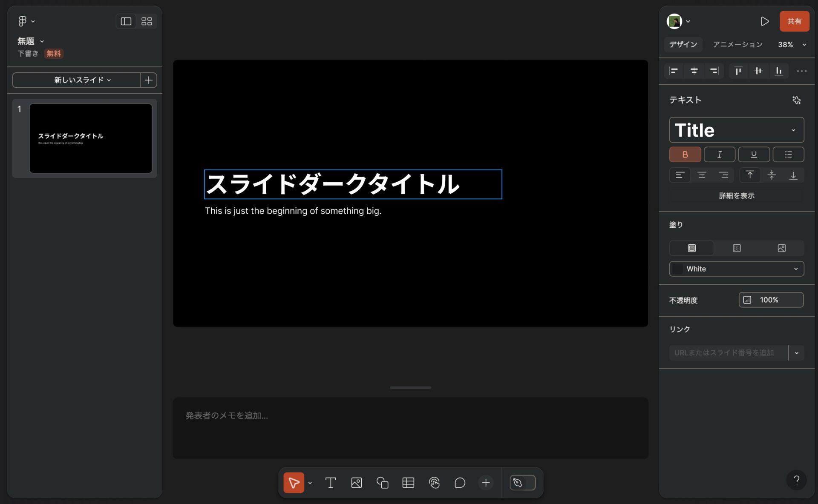Switch to the アニメーション tab
This screenshot has width=818, height=504.
click(738, 44)
